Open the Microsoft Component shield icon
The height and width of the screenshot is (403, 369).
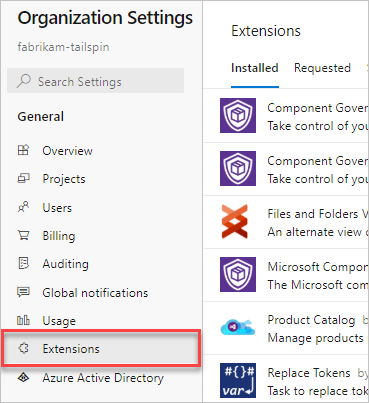tap(238, 274)
